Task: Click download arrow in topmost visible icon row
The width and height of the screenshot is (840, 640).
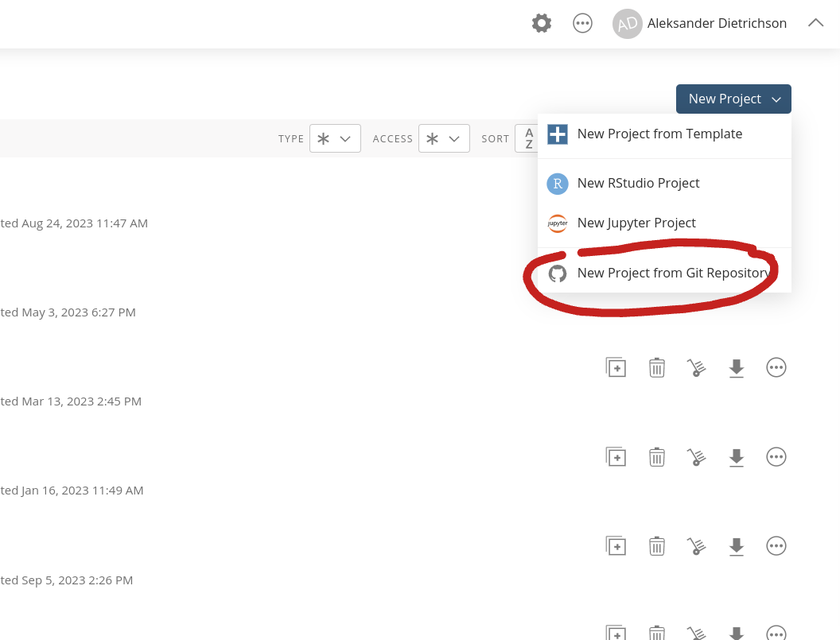Action: [x=737, y=367]
